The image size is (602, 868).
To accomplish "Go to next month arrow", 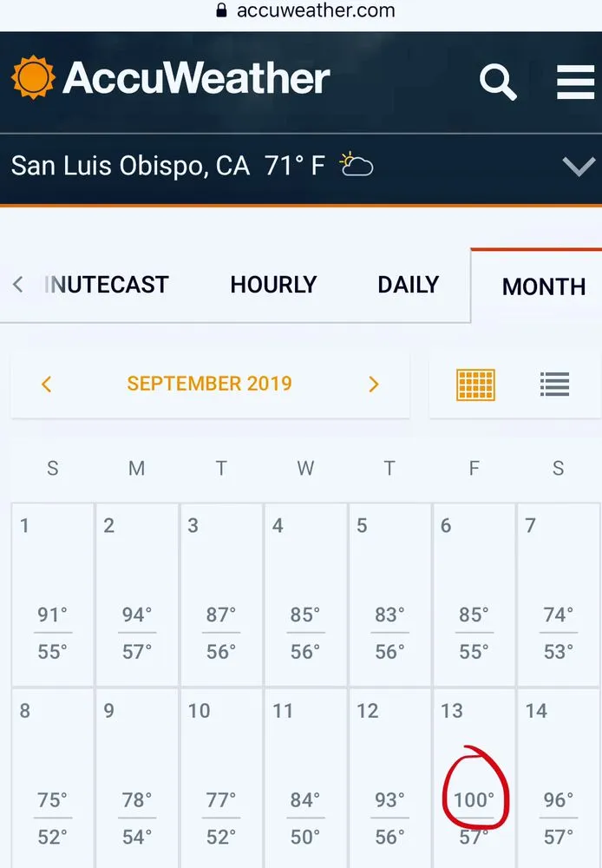I will point(374,384).
